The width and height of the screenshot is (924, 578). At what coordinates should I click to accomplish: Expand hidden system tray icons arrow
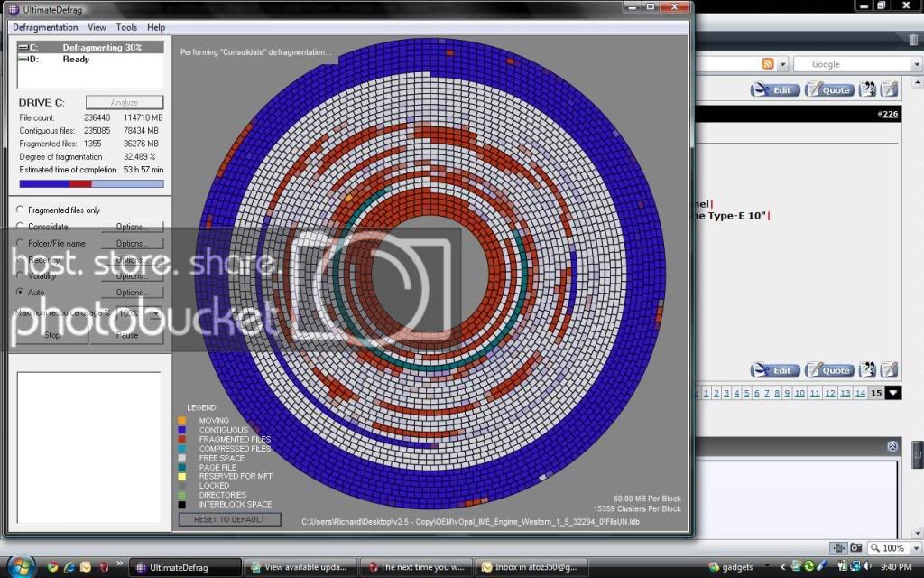tap(782, 567)
